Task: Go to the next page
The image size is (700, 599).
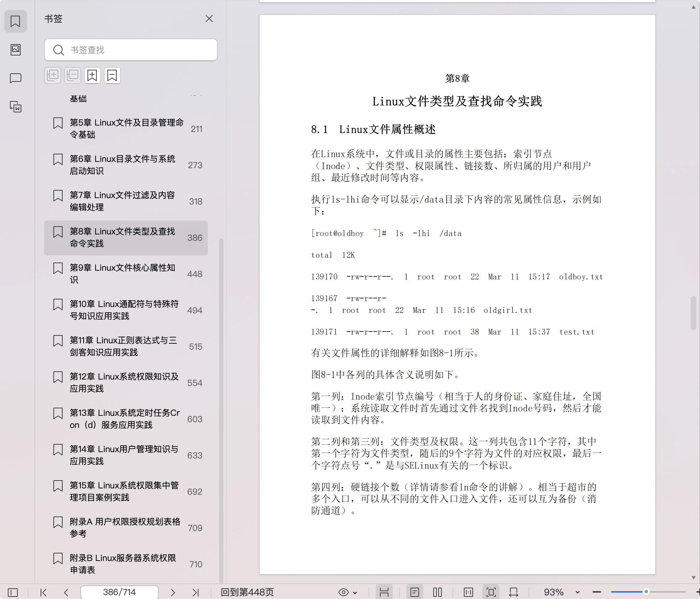Action: click(173, 592)
